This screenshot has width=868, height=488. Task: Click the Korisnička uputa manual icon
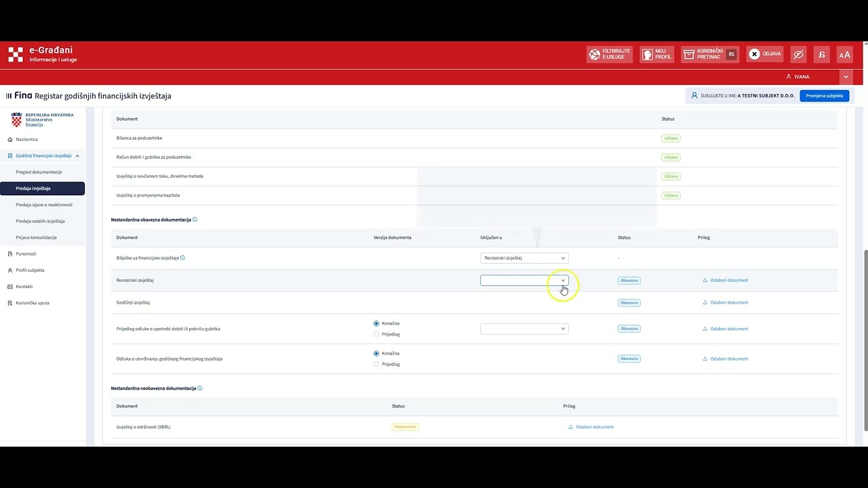pos(10,303)
